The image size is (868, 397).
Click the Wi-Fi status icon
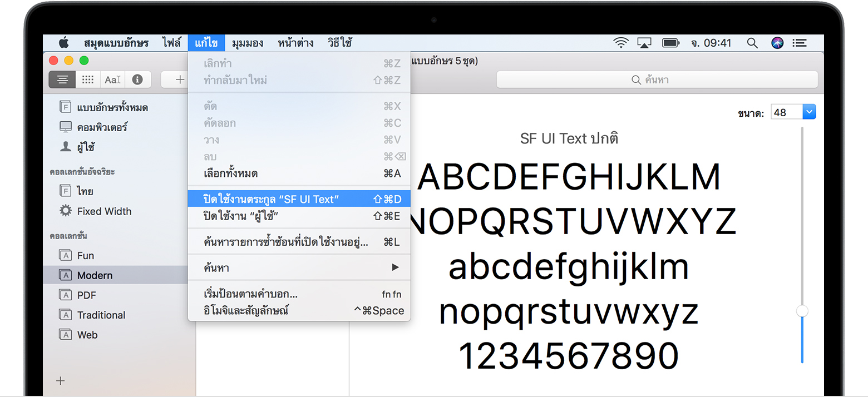tap(620, 43)
